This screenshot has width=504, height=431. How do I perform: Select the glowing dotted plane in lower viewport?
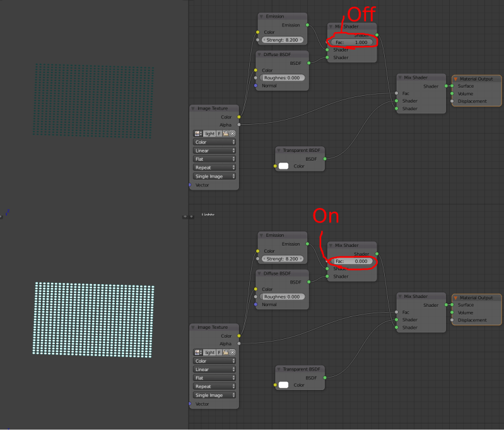[93, 320]
